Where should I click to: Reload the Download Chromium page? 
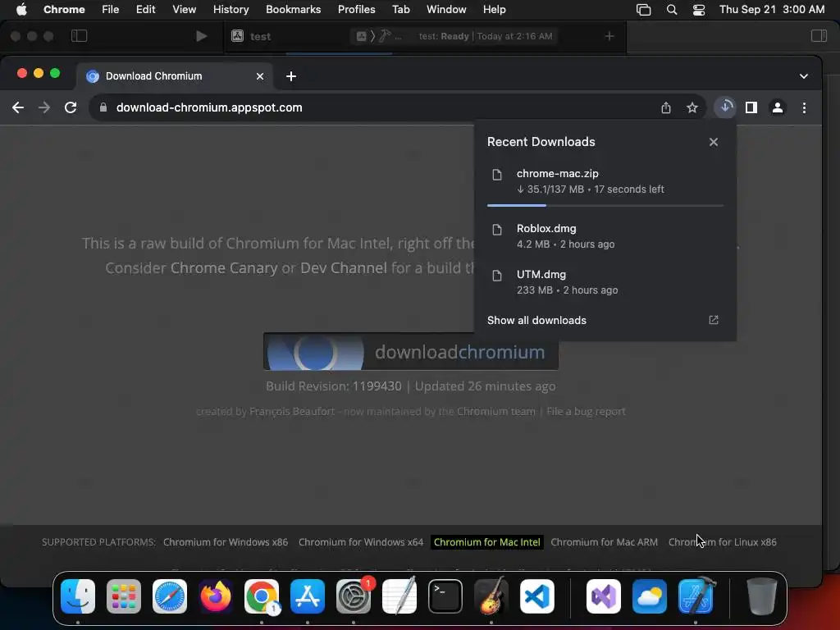[71, 107]
